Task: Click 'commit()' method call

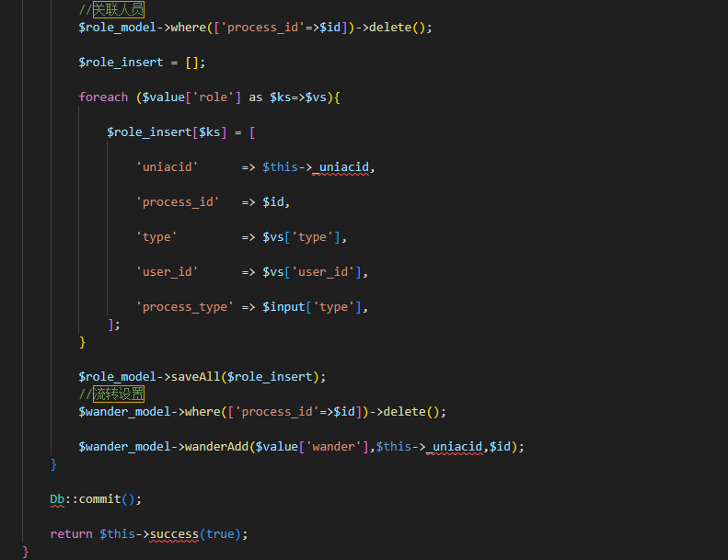Action: point(107,499)
